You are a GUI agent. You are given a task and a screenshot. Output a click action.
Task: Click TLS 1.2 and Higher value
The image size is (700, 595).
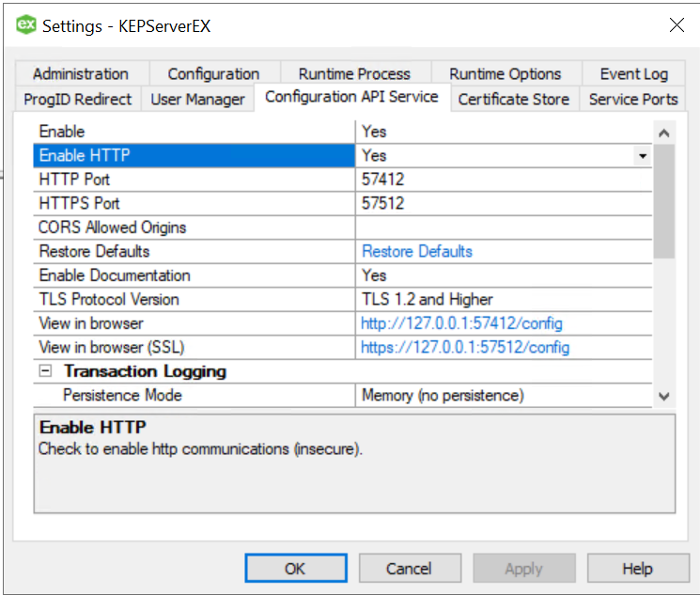pyautogui.click(x=428, y=299)
